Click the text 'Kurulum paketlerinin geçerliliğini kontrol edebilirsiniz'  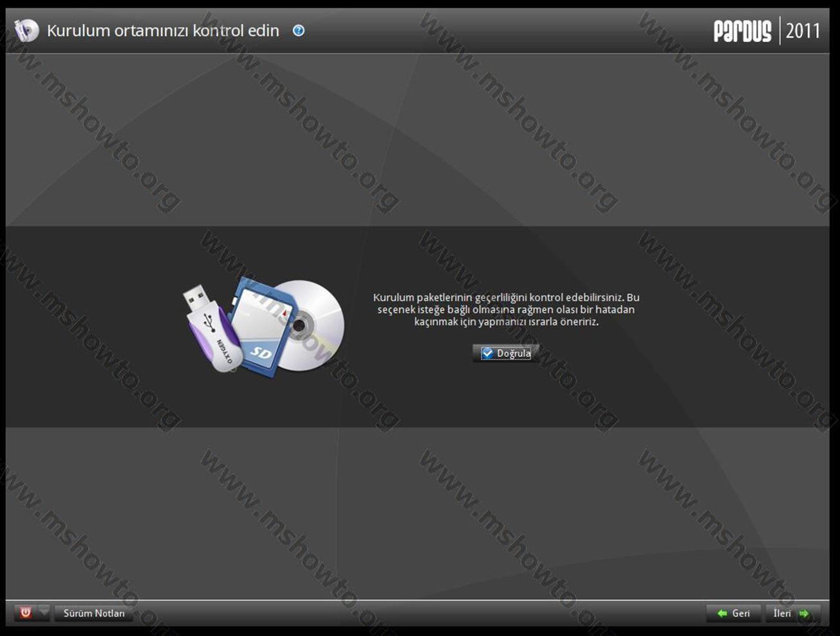pyautogui.click(x=498, y=297)
